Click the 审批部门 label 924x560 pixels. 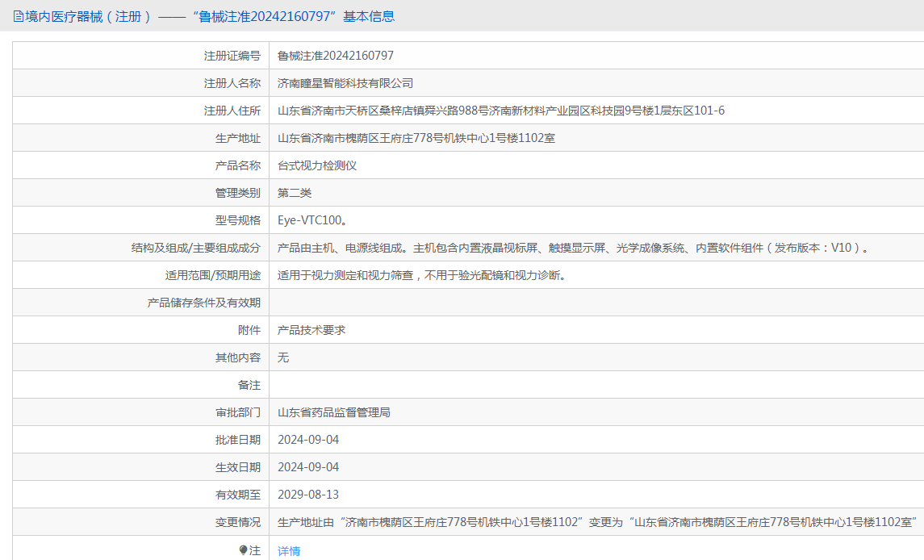[x=238, y=412]
